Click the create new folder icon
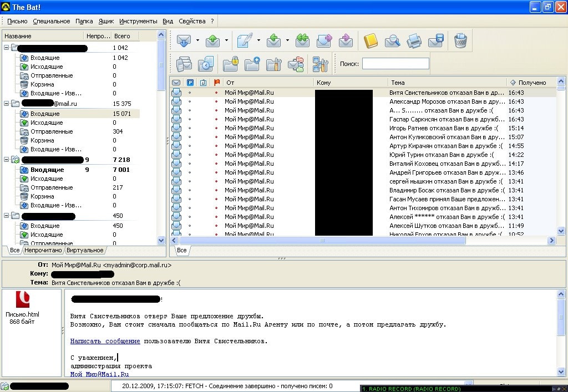Viewport: 568px width, 392px height. click(x=252, y=64)
